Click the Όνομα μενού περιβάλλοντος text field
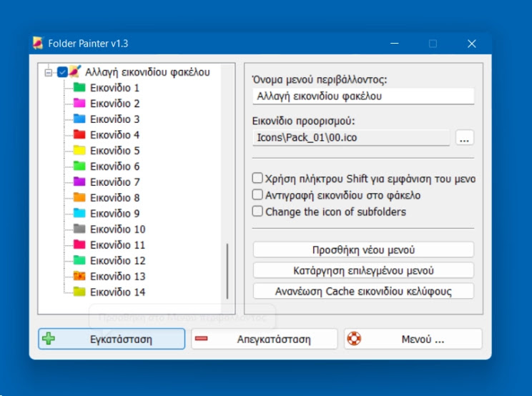The width and height of the screenshot is (532, 396). click(x=363, y=96)
